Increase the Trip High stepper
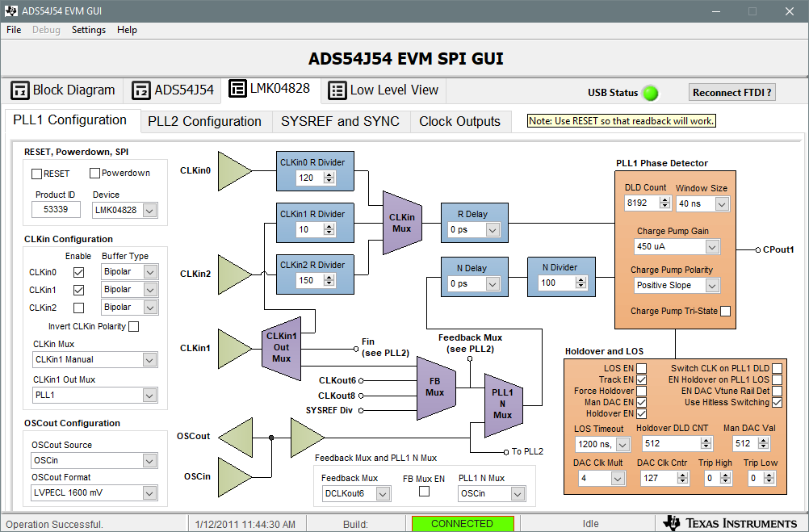 pyautogui.click(x=725, y=475)
